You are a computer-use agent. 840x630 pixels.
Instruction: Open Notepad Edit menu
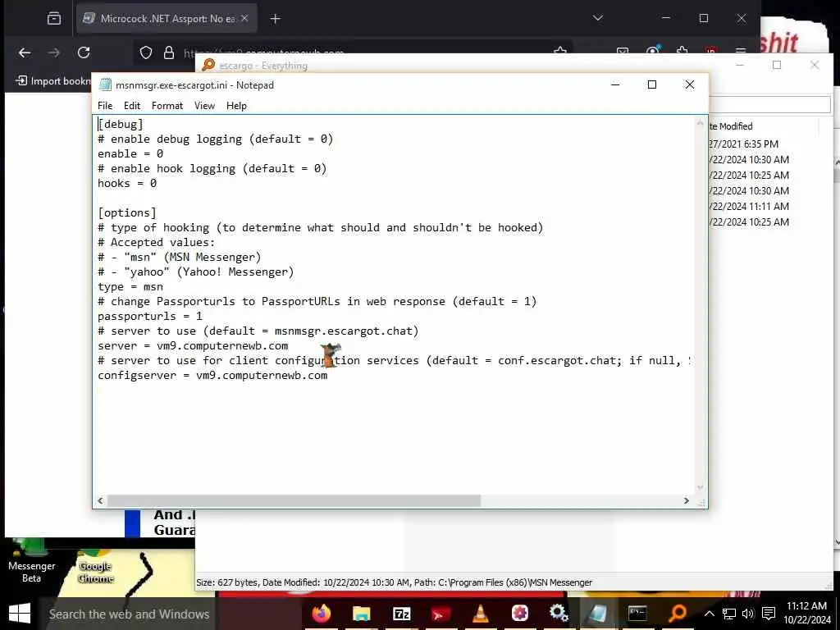click(x=132, y=106)
